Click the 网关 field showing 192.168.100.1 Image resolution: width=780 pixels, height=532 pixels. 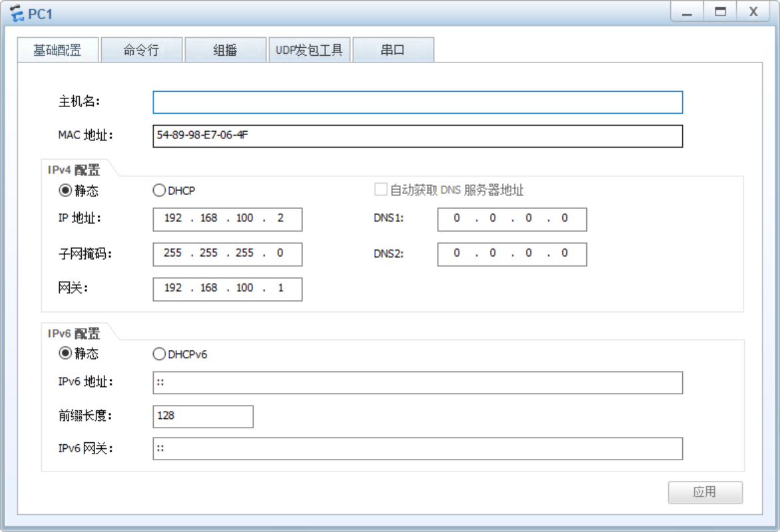[x=228, y=289]
